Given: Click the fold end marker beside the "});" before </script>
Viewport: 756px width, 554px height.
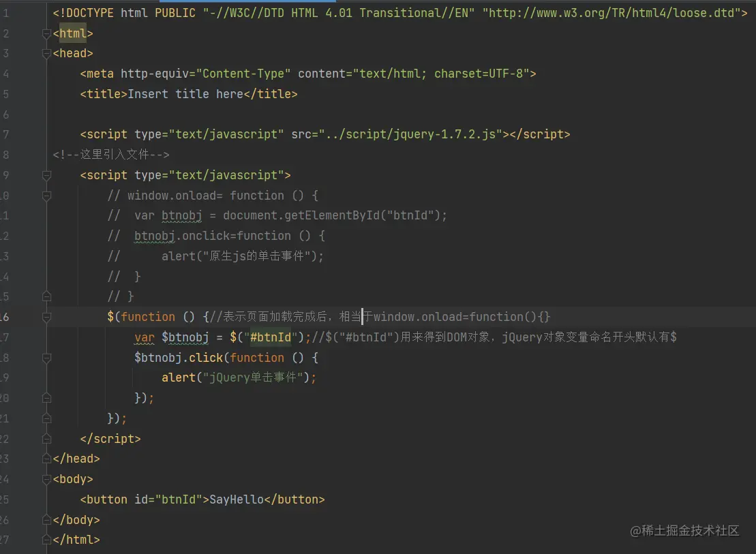Looking at the screenshot, I should 47,418.
